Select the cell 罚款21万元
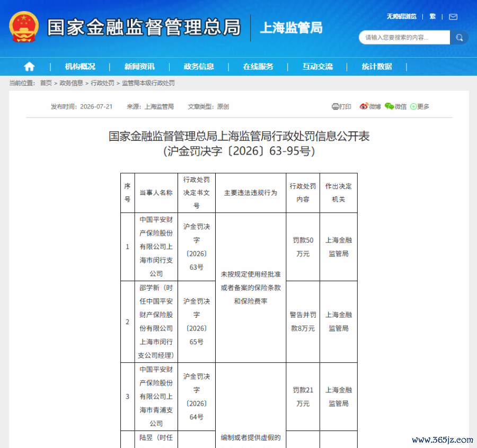 point(303,397)
